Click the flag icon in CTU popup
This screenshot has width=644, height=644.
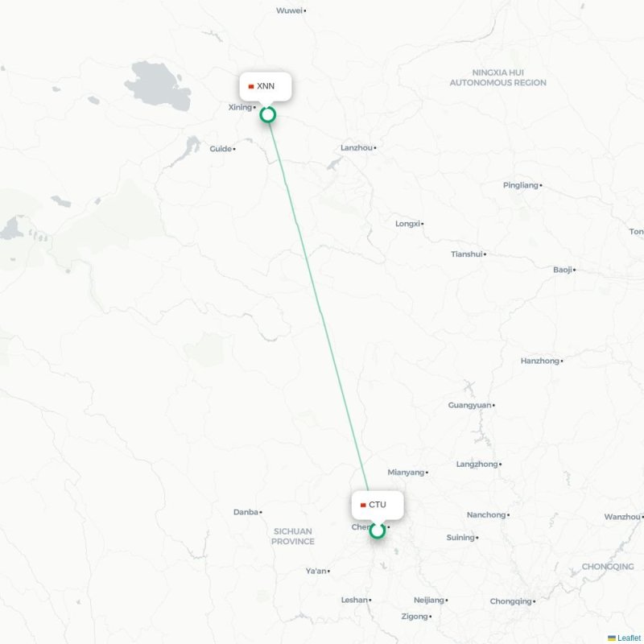tap(363, 506)
